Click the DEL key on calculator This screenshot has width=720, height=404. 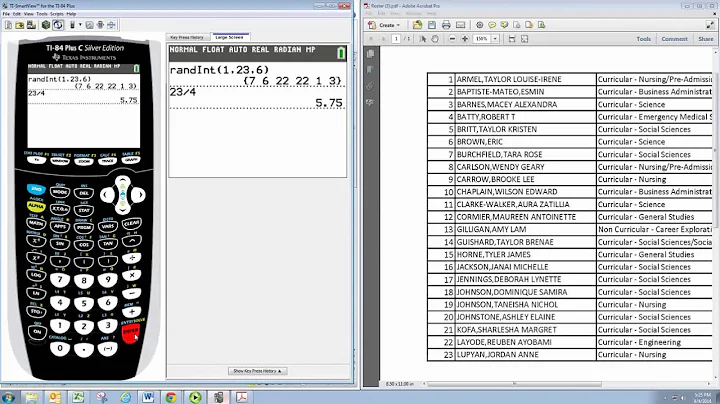(x=84, y=193)
